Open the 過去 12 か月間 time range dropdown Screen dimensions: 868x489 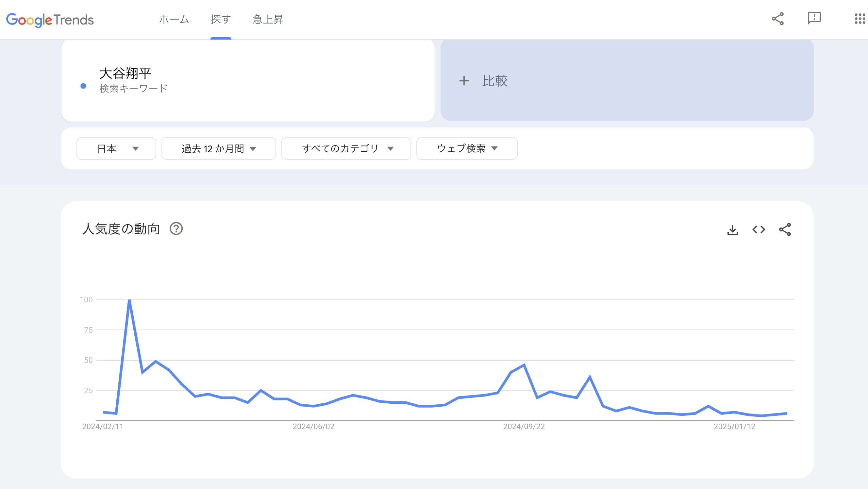(x=219, y=148)
